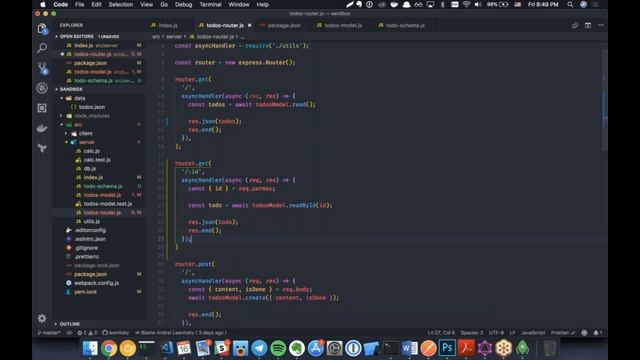The image size is (640, 360).
Task: Open the Terminal menu
Action: 210,4
